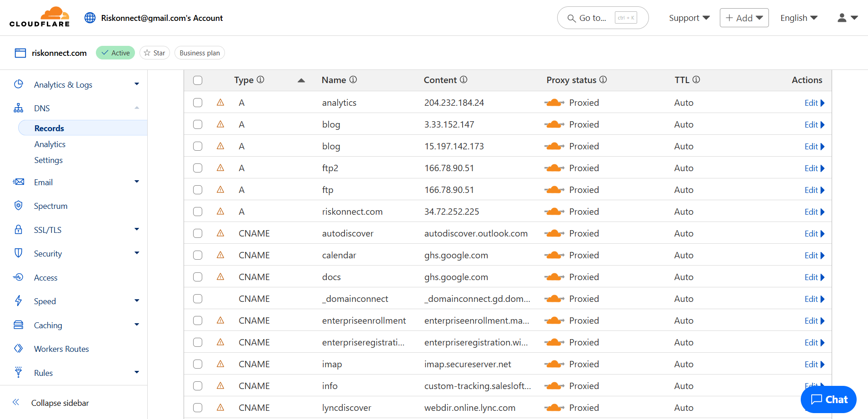Tick the checkbox for riskonnect.com A record
The image size is (868, 419).
tap(198, 212)
